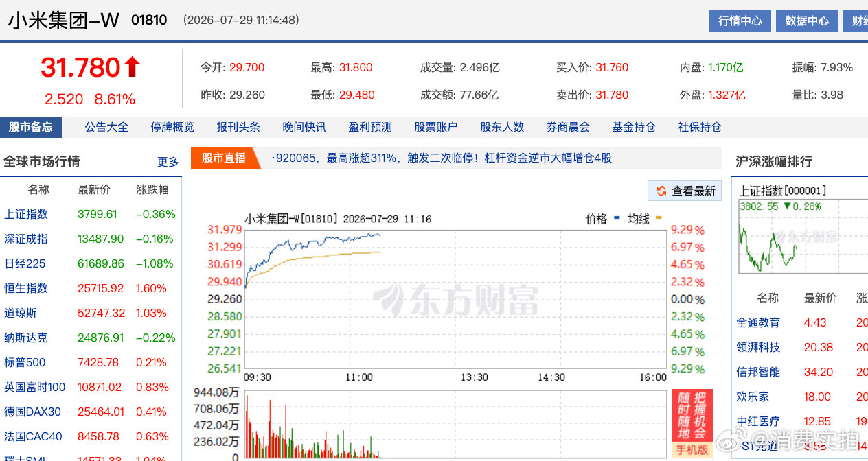Open the 德国DAX30 link
The height and width of the screenshot is (461, 868).
coord(32,412)
